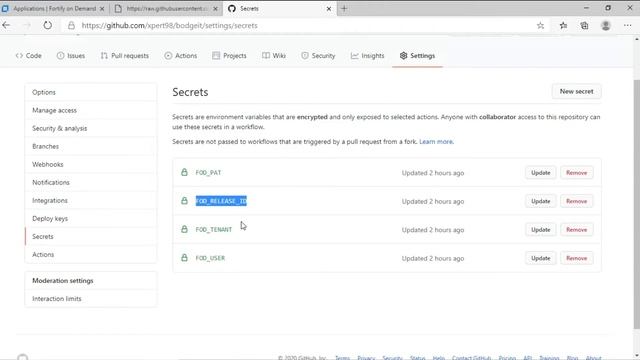The width and height of the screenshot is (640, 360).
Task: Click the address bar lock icon
Action: click(x=71, y=25)
